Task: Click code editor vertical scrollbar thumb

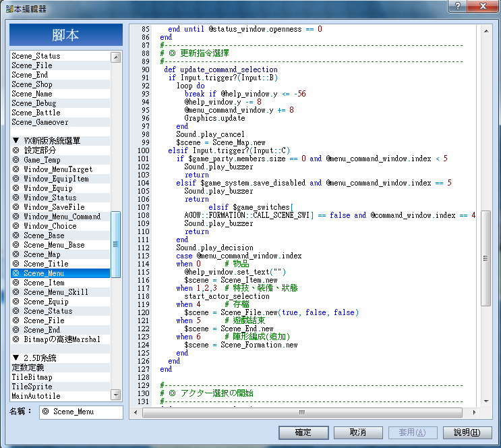Action: point(486,258)
